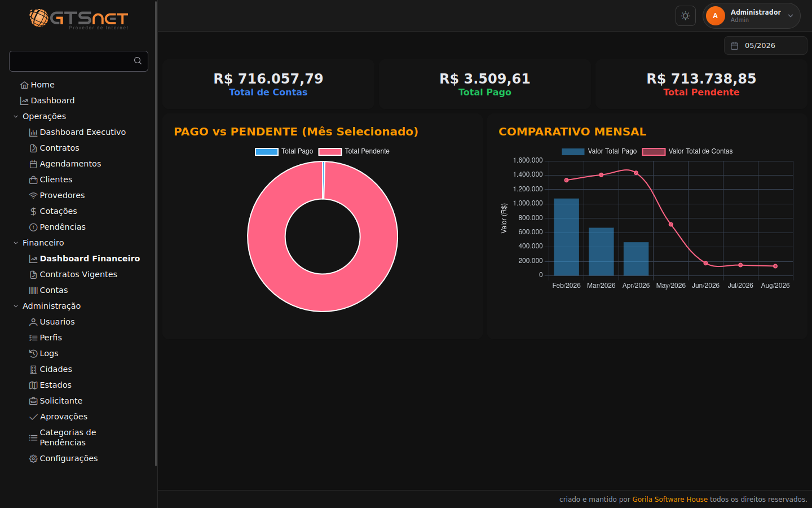Viewport: 812px width, 508px height.
Task: Click the search magnifier icon in sidebar
Action: 138,61
